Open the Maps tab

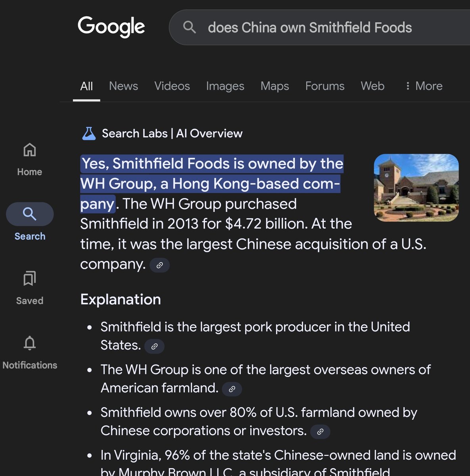click(x=274, y=86)
